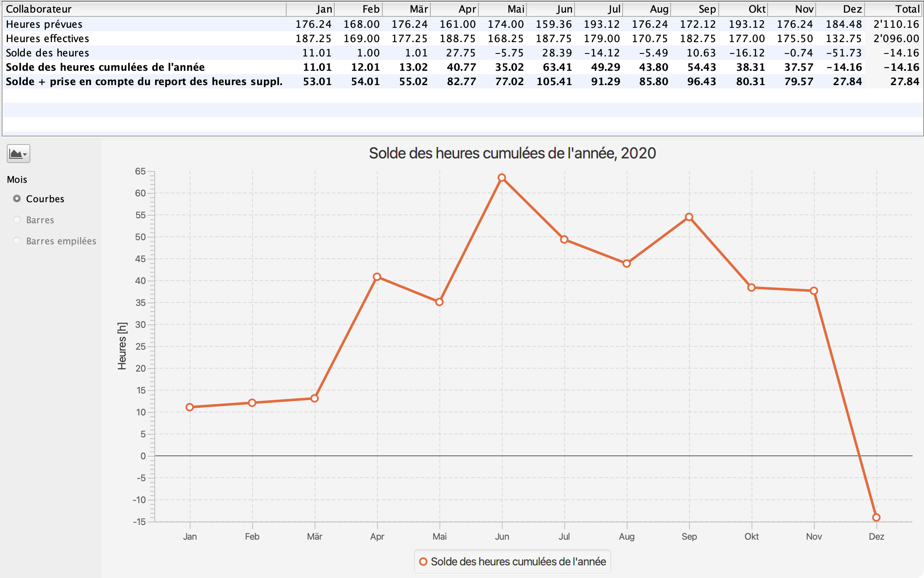Click the Dez column header
Viewport: 924px width, 578px height.
click(x=840, y=9)
